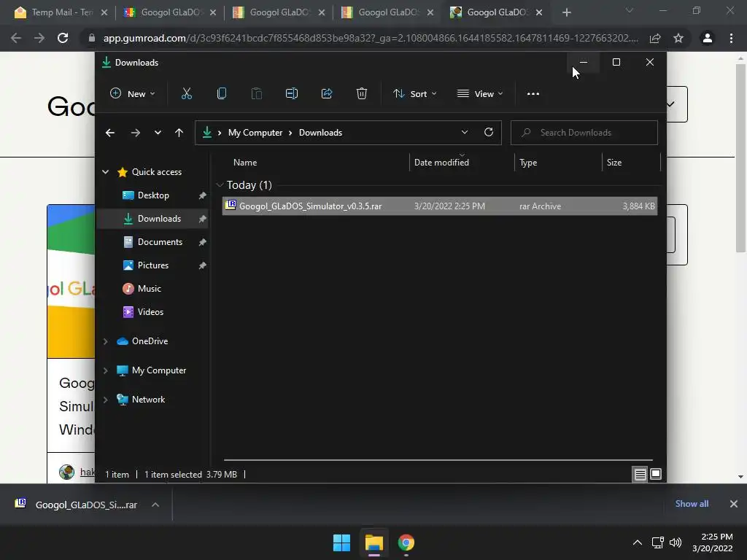Open the New item dropdown
The image size is (747, 560).
point(133,94)
